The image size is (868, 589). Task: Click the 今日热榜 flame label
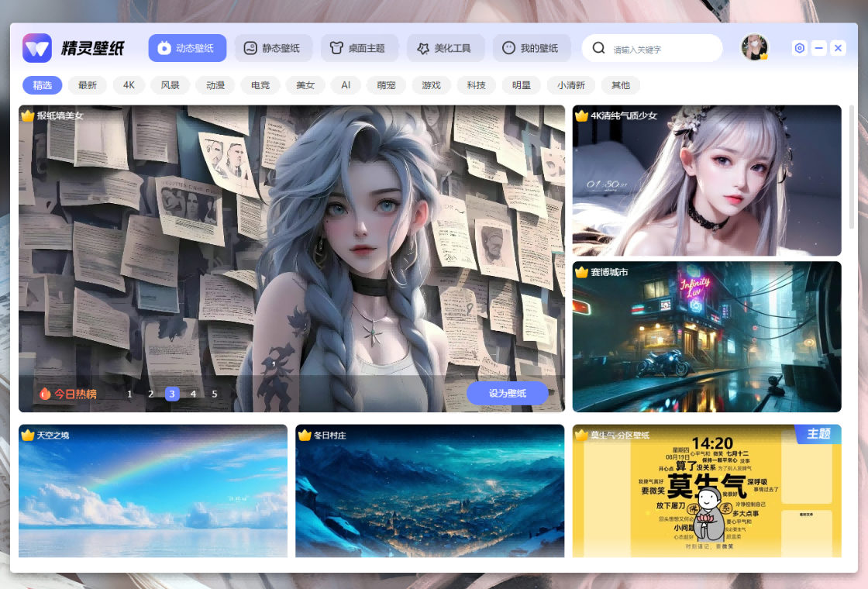(x=68, y=394)
